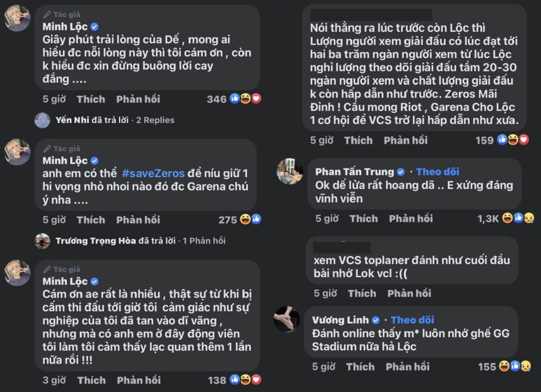
Task: Like the 'xem VCS toplaner' comment
Action: coord(362,293)
